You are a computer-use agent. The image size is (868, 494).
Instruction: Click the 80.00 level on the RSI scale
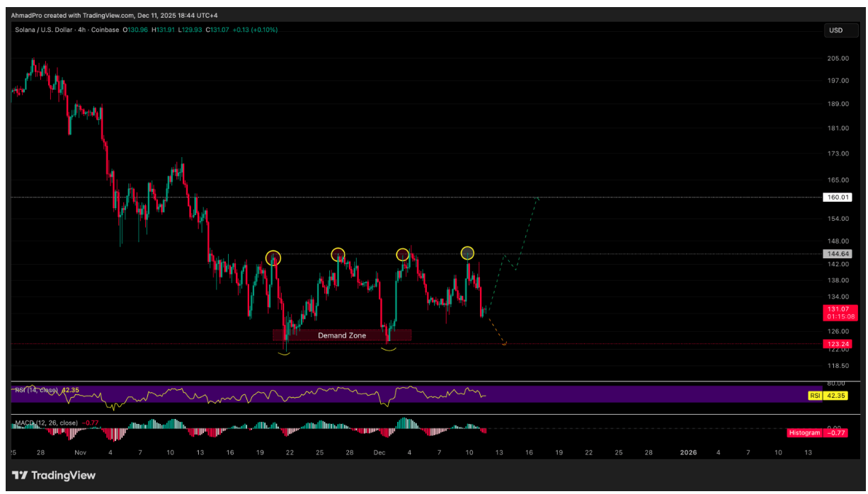835,383
